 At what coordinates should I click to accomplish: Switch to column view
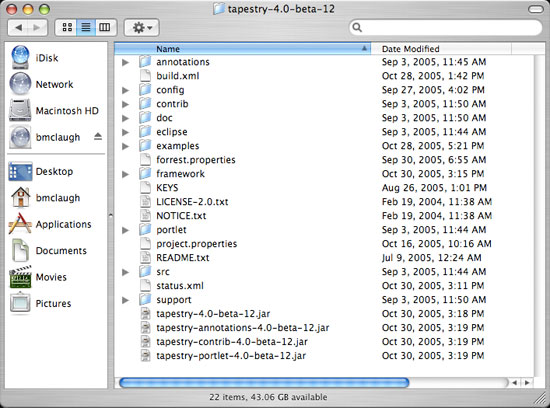pyautogui.click(x=105, y=27)
